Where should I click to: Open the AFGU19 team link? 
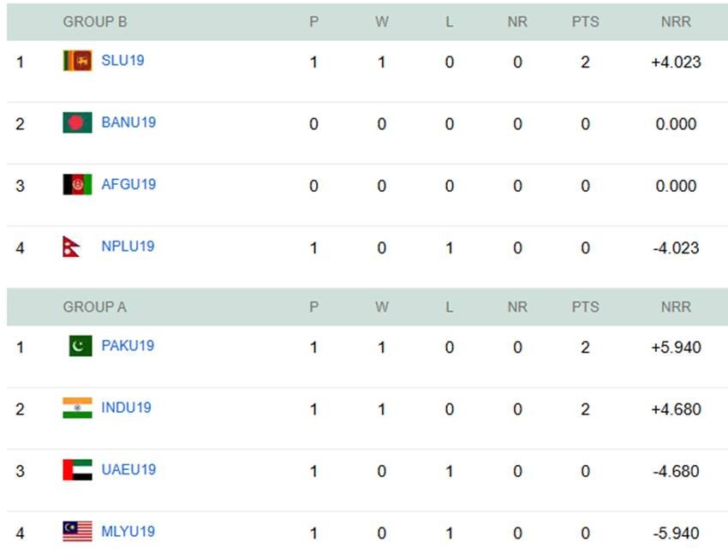coord(128,184)
